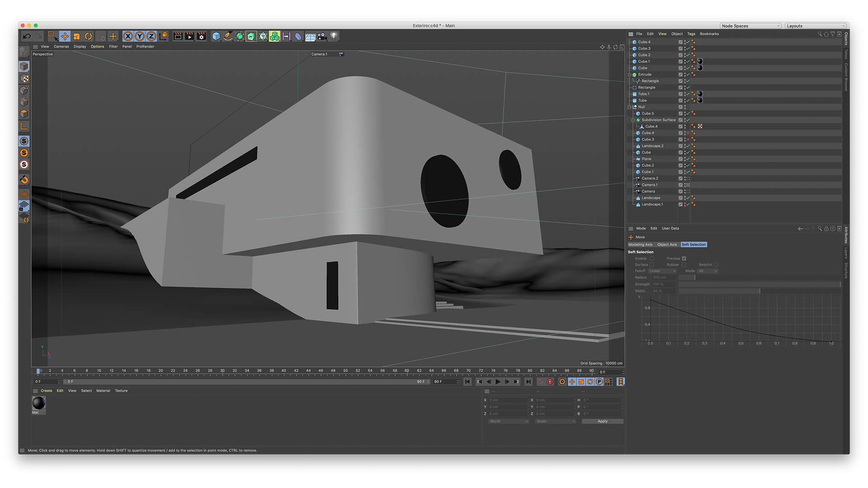
Task: Select the Mat material thumbnail
Action: click(x=38, y=403)
